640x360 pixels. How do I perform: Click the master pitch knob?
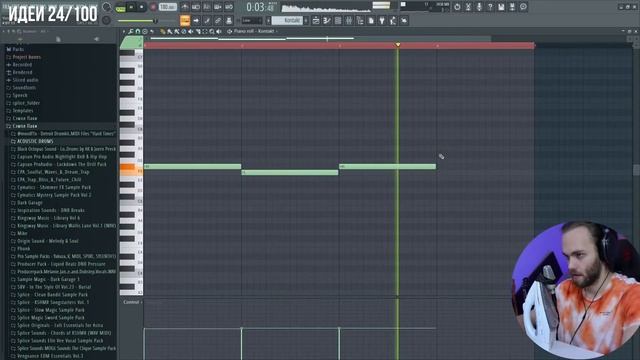coord(106,20)
